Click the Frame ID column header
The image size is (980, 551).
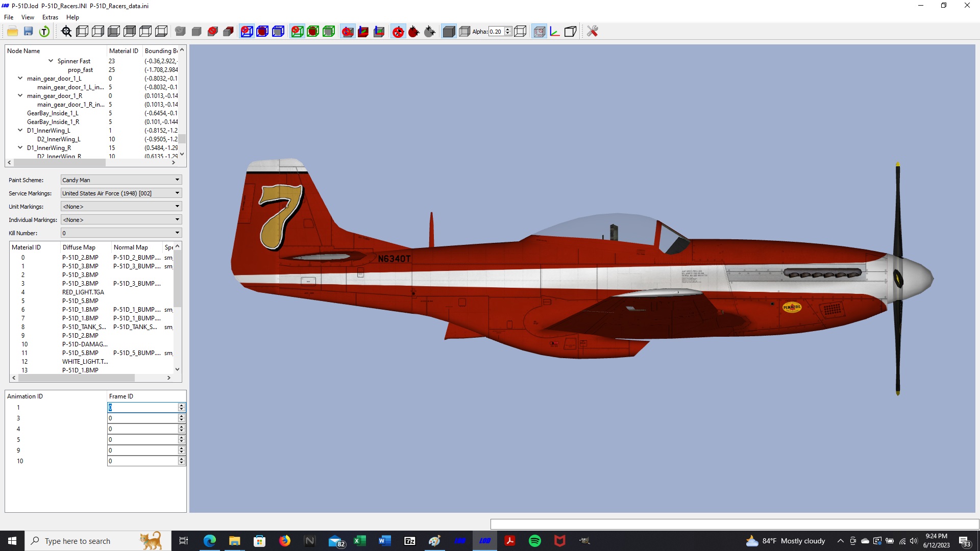(146, 396)
